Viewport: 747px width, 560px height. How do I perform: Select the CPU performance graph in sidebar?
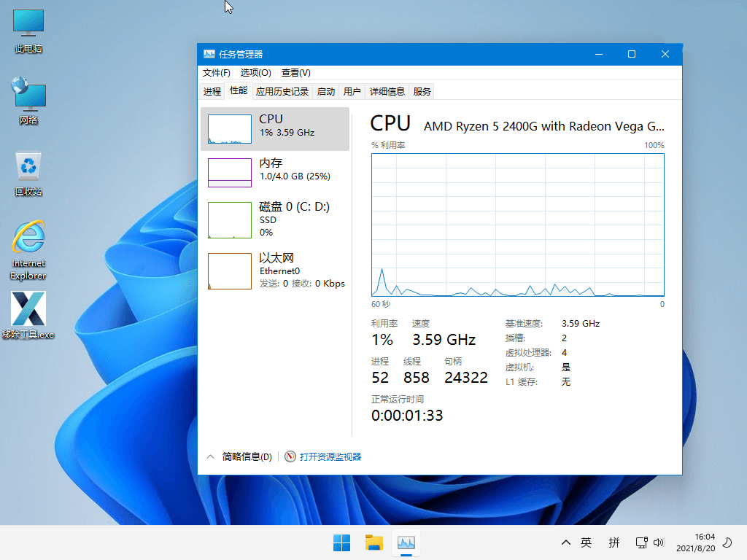click(x=275, y=128)
